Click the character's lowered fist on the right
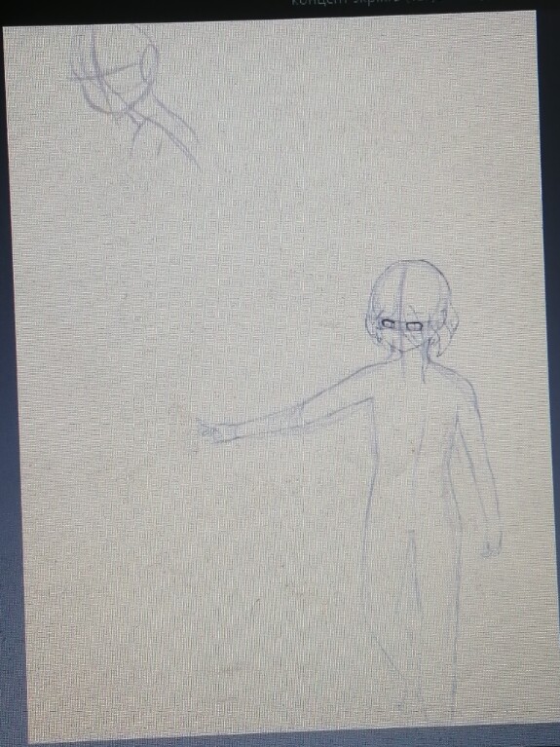 click(491, 545)
